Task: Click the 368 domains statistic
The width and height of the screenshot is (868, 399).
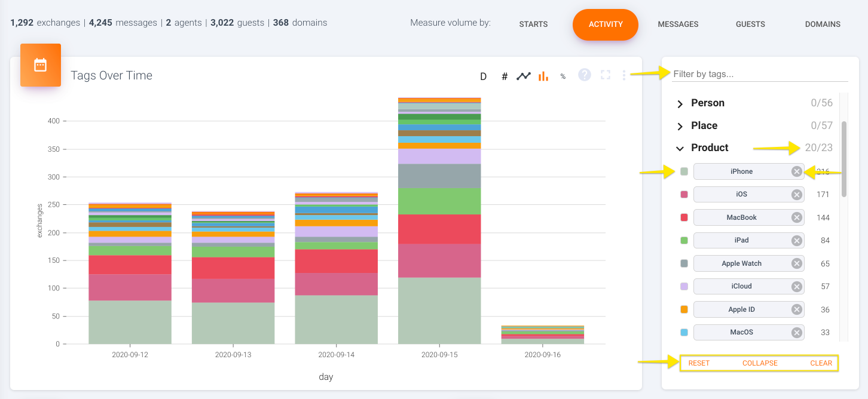Action: pyautogui.click(x=300, y=23)
